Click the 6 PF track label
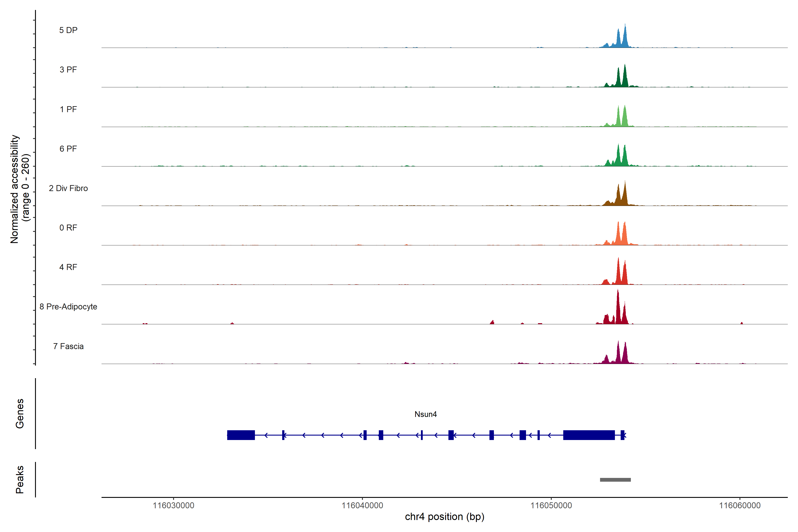The width and height of the screenshot is (798, 532). click(68, 149)
